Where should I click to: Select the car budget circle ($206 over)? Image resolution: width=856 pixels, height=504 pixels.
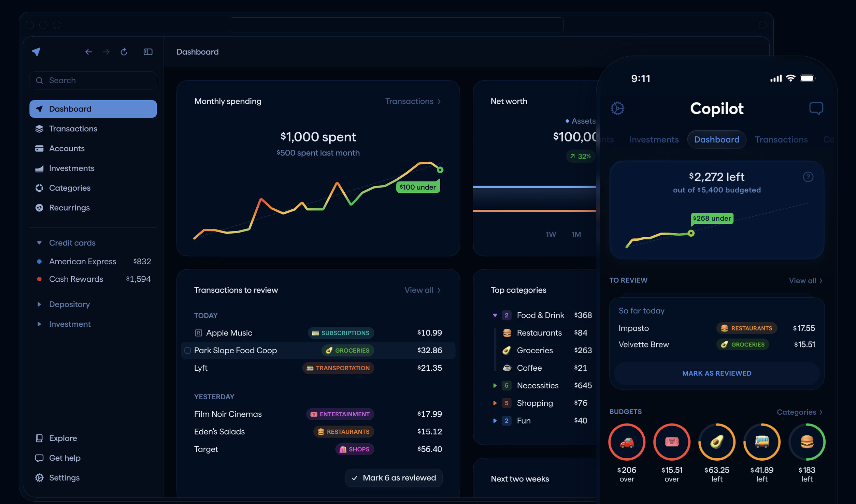tap(627, 442)
